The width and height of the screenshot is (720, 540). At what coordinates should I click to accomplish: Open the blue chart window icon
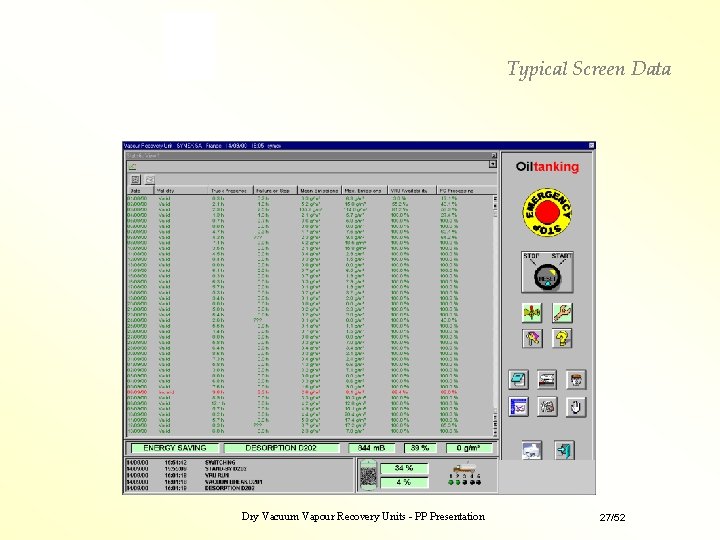(x=518, y=407)
